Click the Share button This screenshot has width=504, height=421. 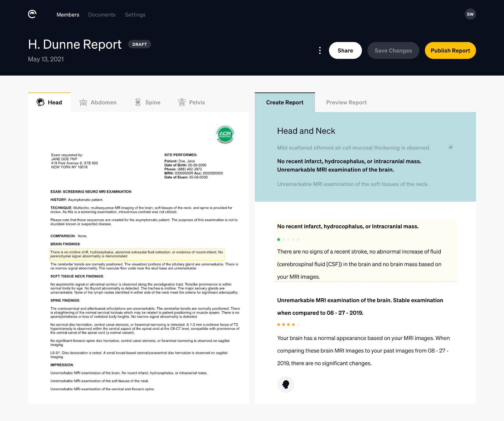[x=345, y=50]
